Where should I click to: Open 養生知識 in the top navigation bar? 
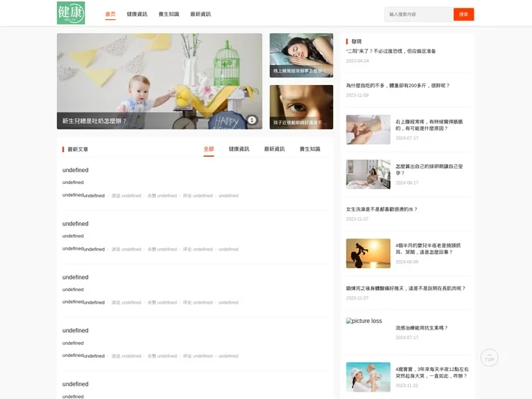click(x=168, y=14)
